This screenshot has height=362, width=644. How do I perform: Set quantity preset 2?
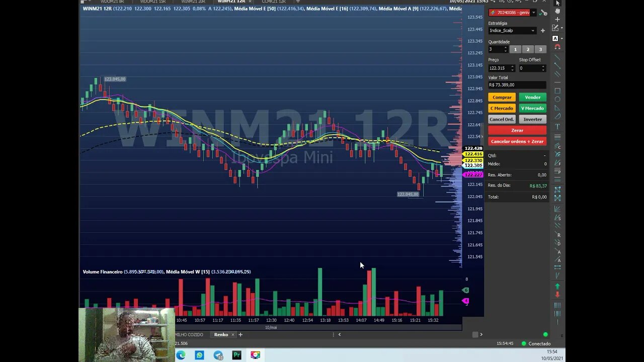coord(528,49)
